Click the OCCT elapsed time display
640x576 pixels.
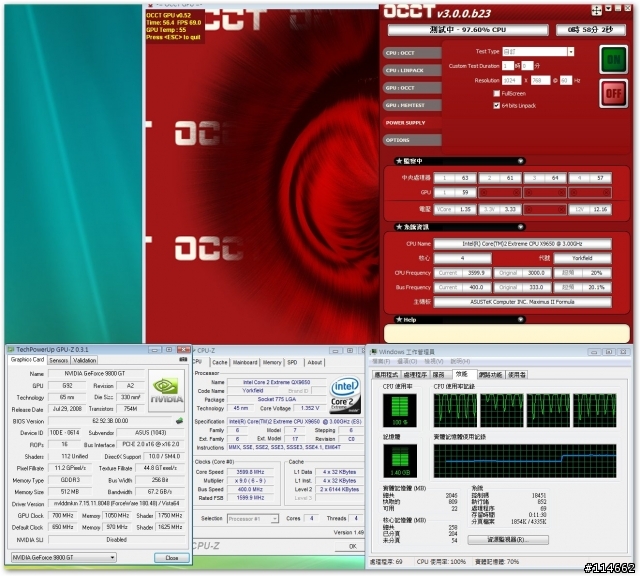pos(590,30)
